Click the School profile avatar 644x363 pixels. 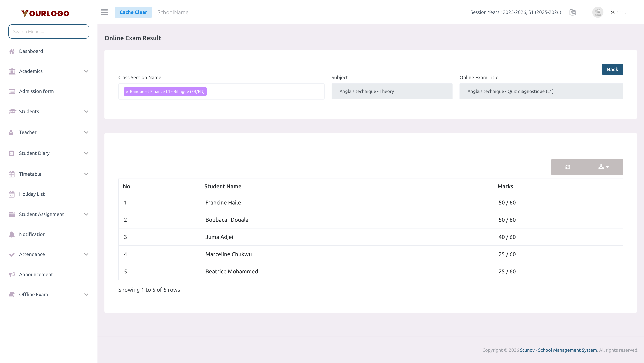[598, 12]
